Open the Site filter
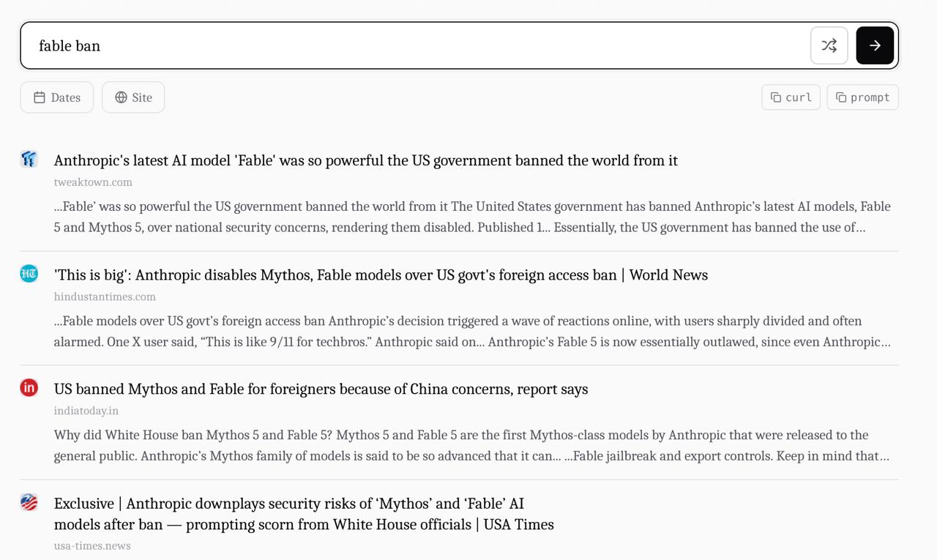The height and width of the screenshot is (560, 937). (133, 97)
